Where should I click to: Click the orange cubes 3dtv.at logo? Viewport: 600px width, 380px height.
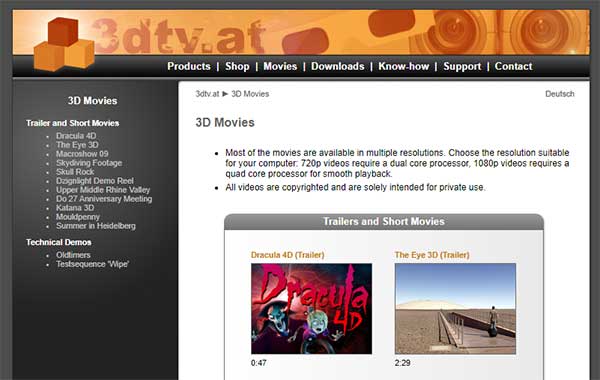click(64, 44)
